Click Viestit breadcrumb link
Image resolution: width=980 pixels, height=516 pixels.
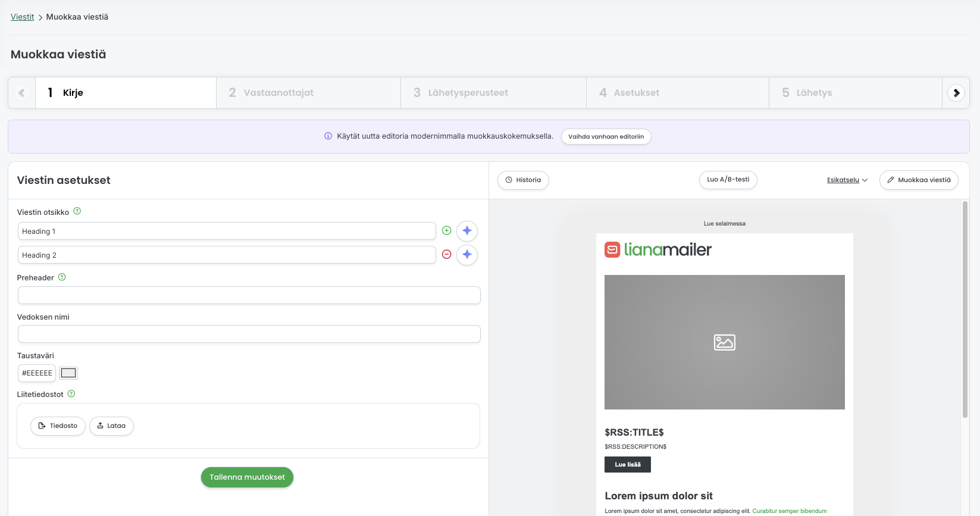(x=22, y=17)
